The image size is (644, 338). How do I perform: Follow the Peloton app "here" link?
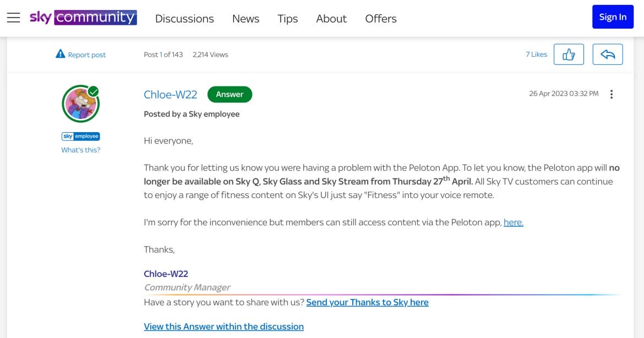[x=514, y=222]
